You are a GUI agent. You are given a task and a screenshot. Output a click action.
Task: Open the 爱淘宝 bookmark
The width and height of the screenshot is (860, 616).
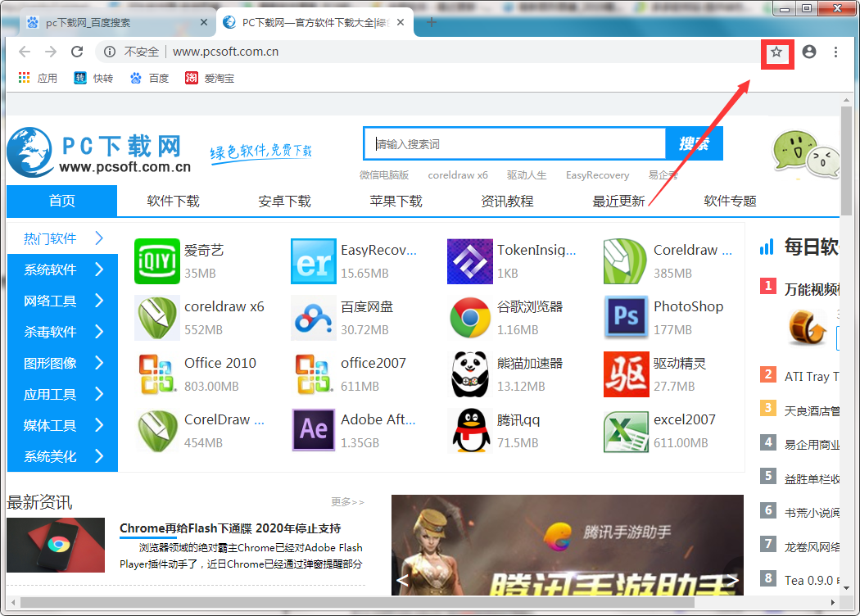(x=210, y=78)
